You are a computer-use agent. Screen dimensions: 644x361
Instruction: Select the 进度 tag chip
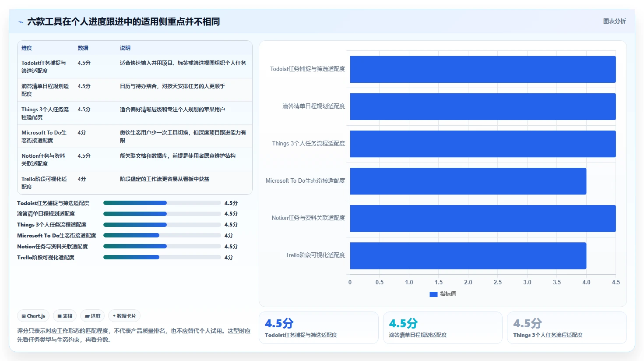[x=92, y=316]
